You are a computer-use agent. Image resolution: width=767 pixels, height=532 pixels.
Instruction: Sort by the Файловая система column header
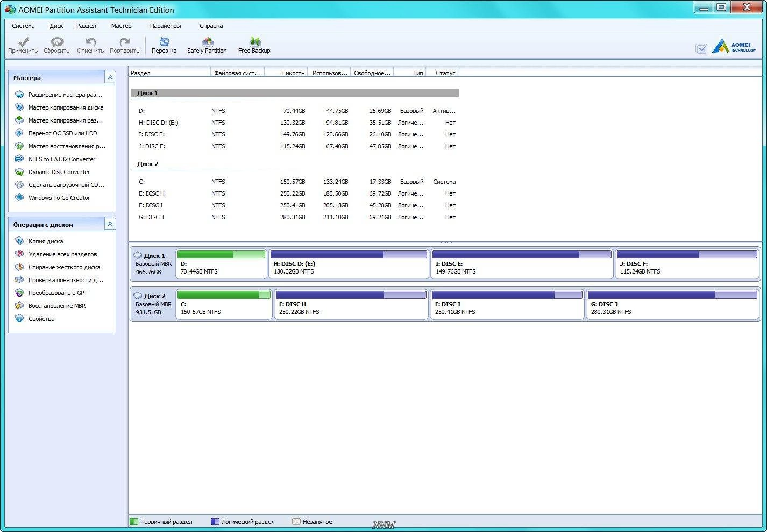coord(237,73)
